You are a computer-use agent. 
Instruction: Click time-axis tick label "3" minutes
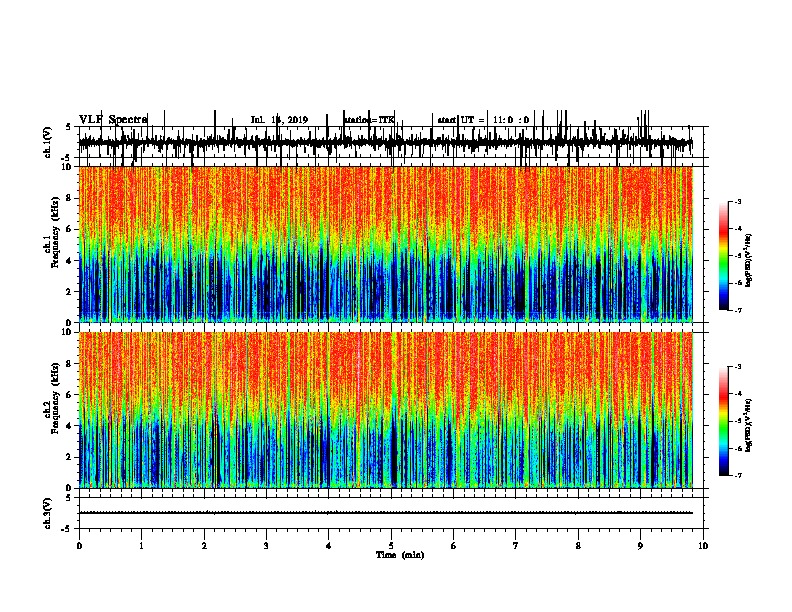pyautogui.click(x=266, y=546)
